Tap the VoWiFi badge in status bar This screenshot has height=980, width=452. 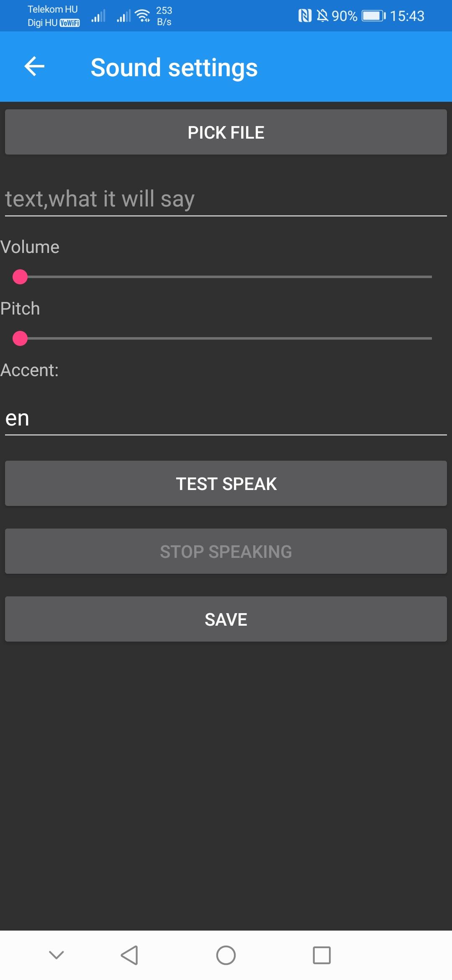tap(69, 23)
